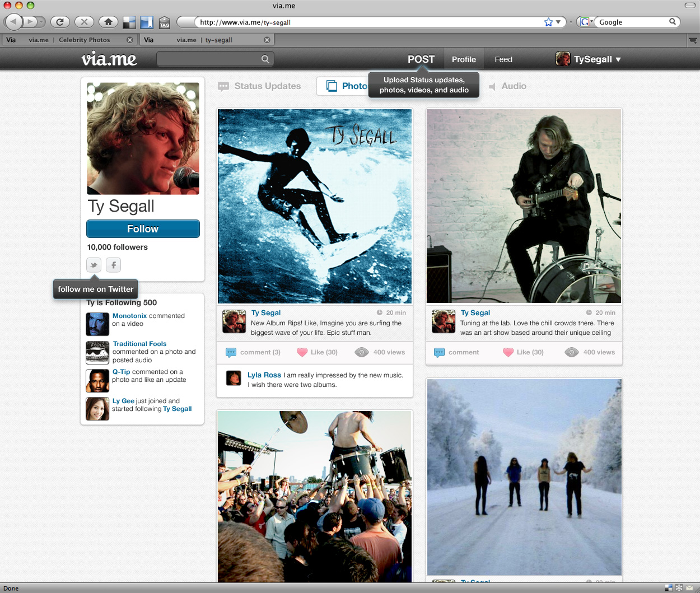Bookmark page using the star icon

click(548, 22)
